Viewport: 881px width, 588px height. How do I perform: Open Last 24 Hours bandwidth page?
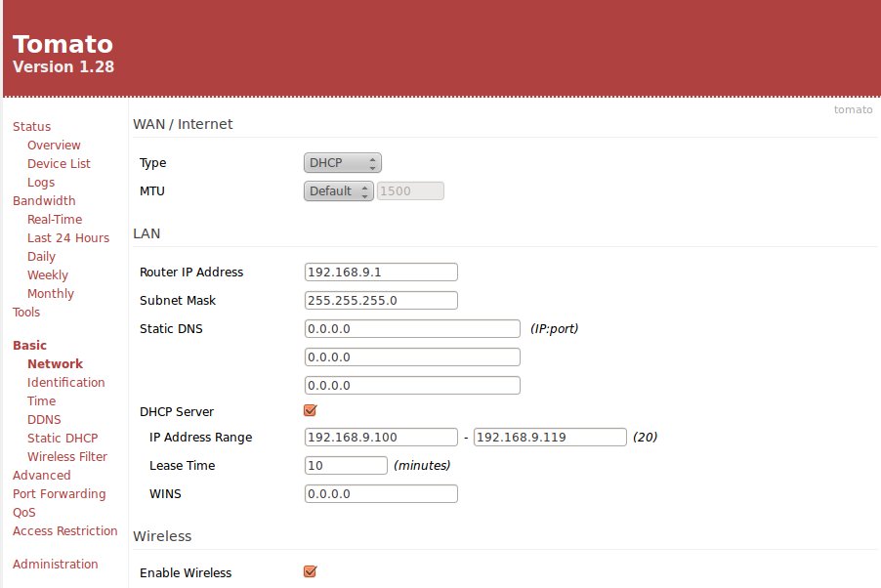(x=68, y=237)
